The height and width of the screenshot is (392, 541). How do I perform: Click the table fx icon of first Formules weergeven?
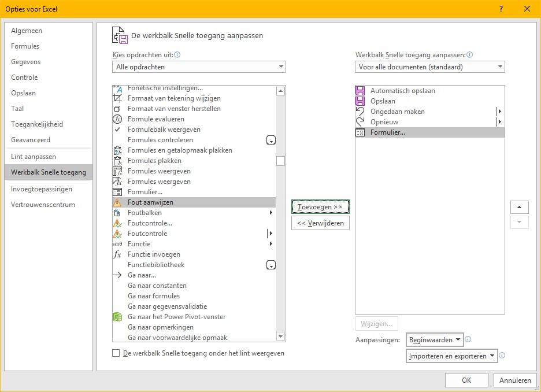117,171
